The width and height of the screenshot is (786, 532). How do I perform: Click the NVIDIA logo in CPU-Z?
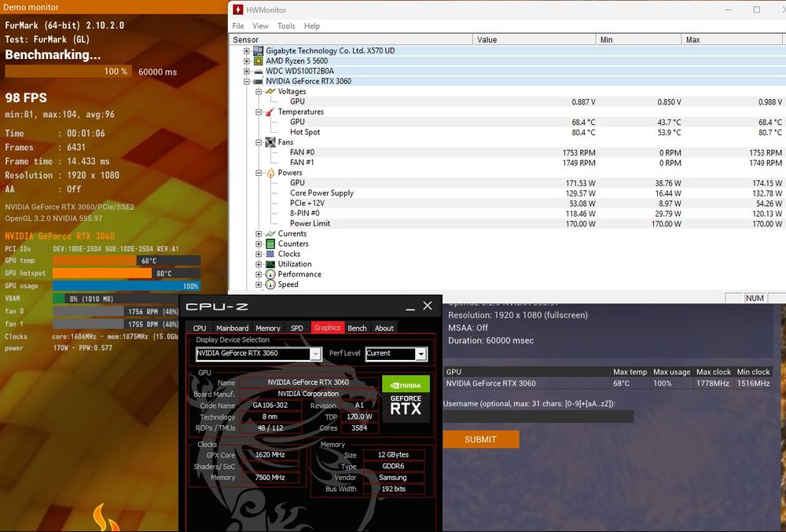[x=406, y=385]
